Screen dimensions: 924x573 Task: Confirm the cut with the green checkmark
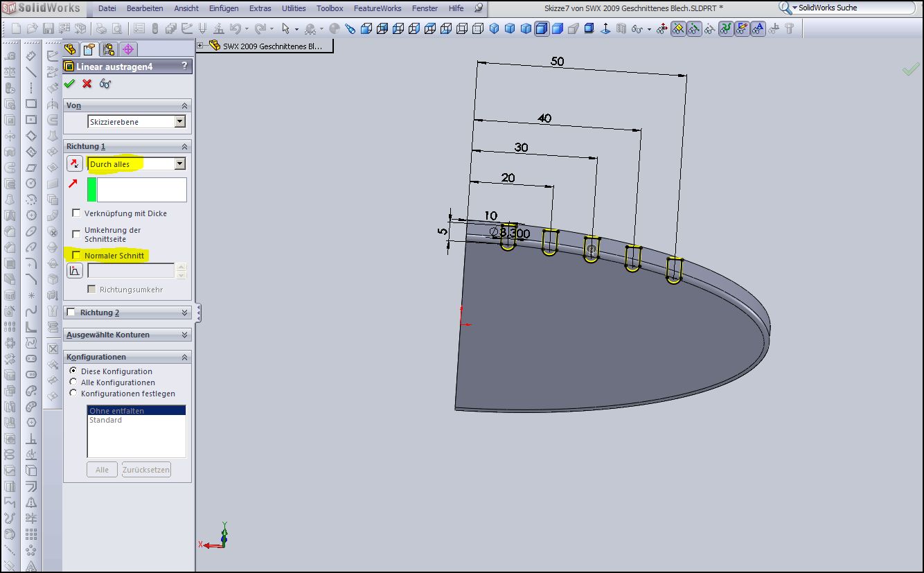(x=69, y=84)
